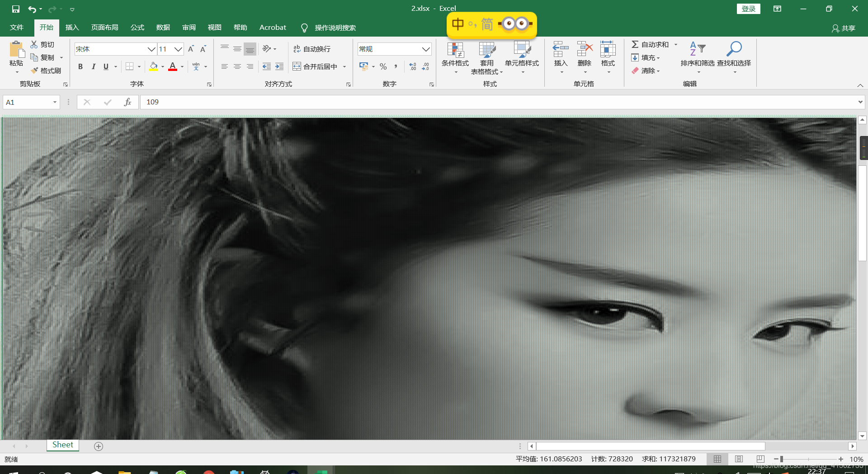Image resolution: width=868 pixels, height=474 pixels.
Task: Increase decimal places
Action: tap(413, 66)
